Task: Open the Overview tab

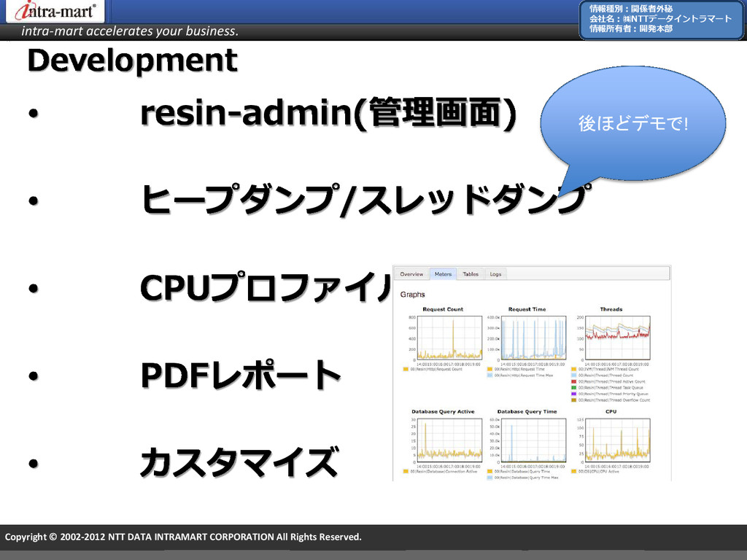Action: pos(411,274)
